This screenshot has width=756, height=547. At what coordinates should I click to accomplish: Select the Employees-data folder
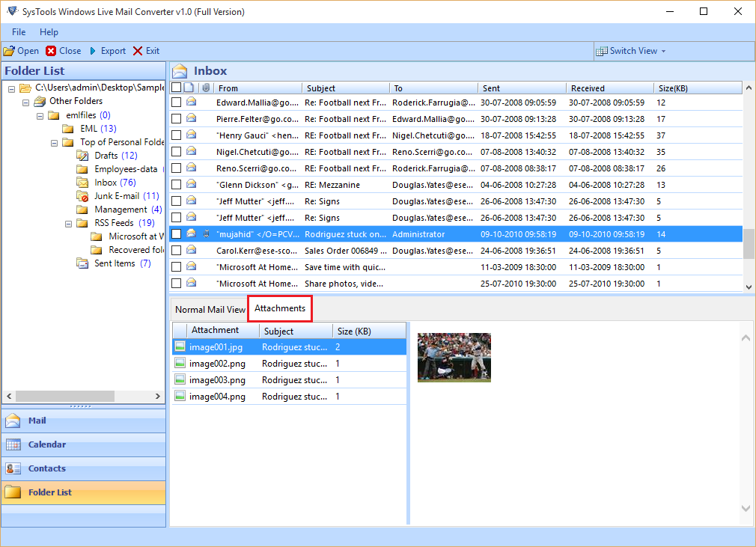point(126,169)
